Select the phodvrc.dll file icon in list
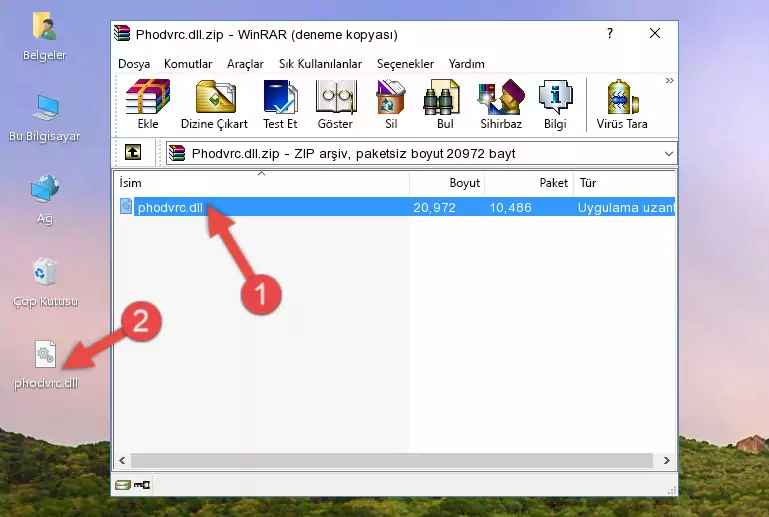 [x=126, y=207]
